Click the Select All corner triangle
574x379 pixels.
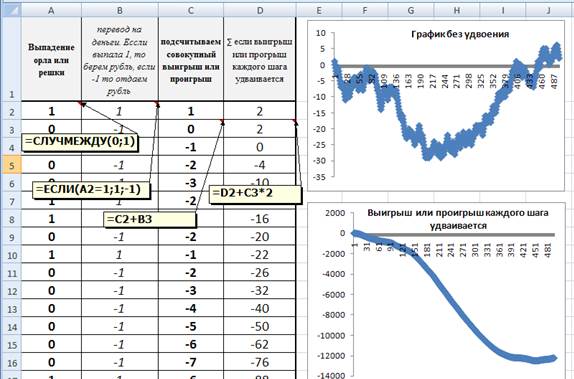[x=11, y=10]
